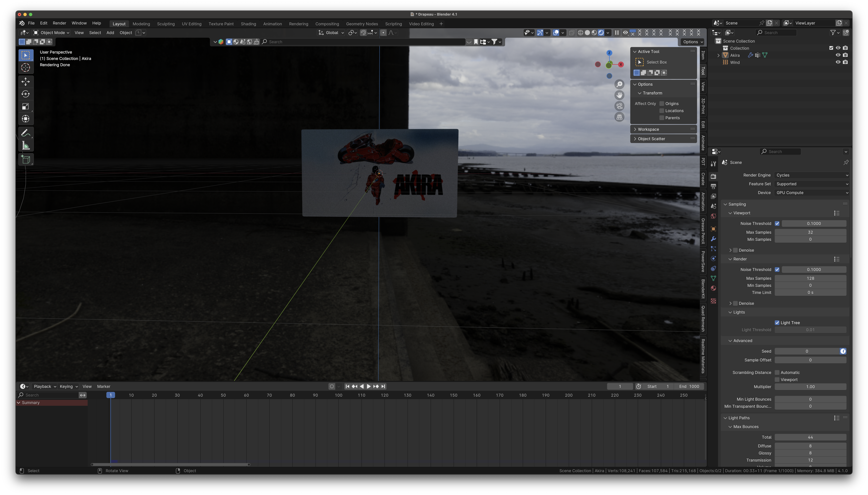Screen dimensions: 868x495
Task: Open the Feature Set dropdown
Action: click(812, 184)
